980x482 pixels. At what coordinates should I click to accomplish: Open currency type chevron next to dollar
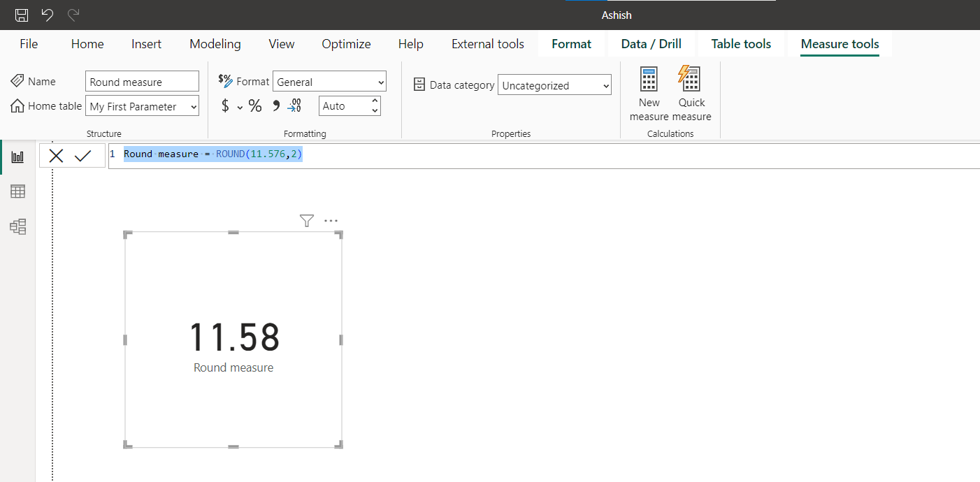(x=240, y=107)
